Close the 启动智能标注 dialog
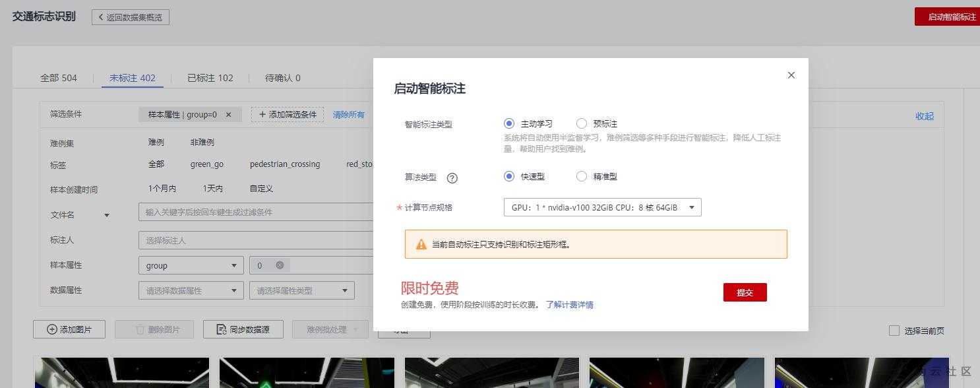 pyautogui.click(x=791, y=75)
